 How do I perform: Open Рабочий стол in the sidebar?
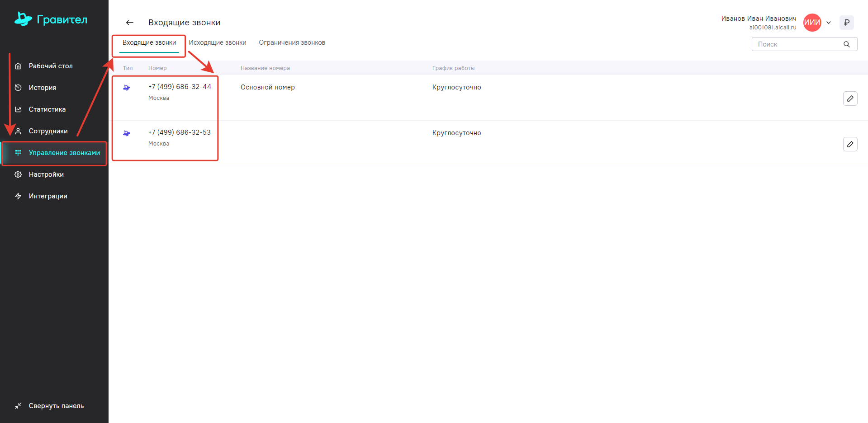tap(50, 66)
